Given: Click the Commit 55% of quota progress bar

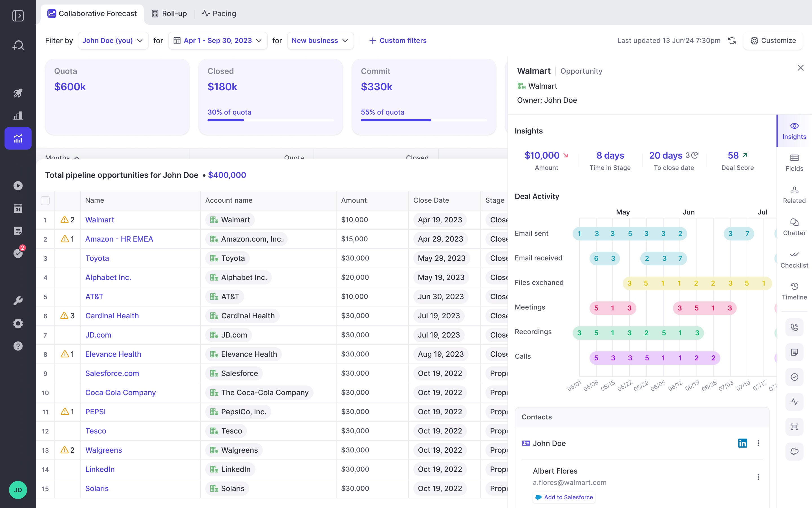Looking at the screenshot, I should [x=424, y=120].
